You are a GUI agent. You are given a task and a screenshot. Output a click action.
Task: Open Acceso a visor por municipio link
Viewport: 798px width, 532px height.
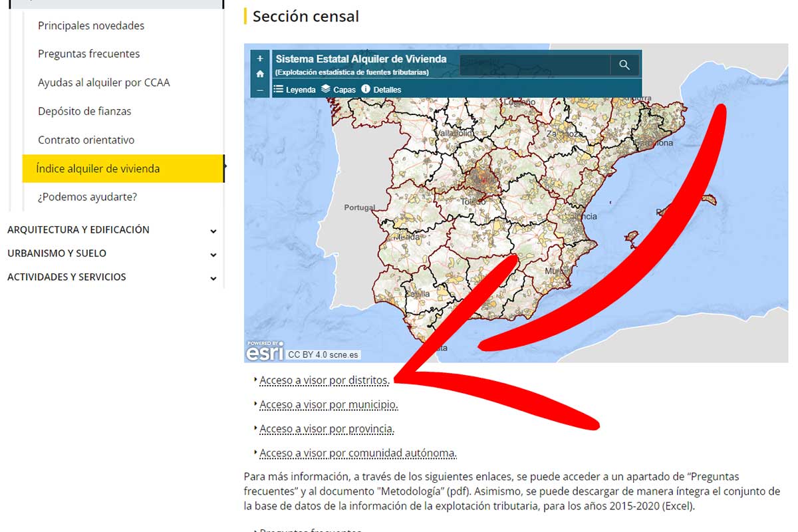[329, 404]
